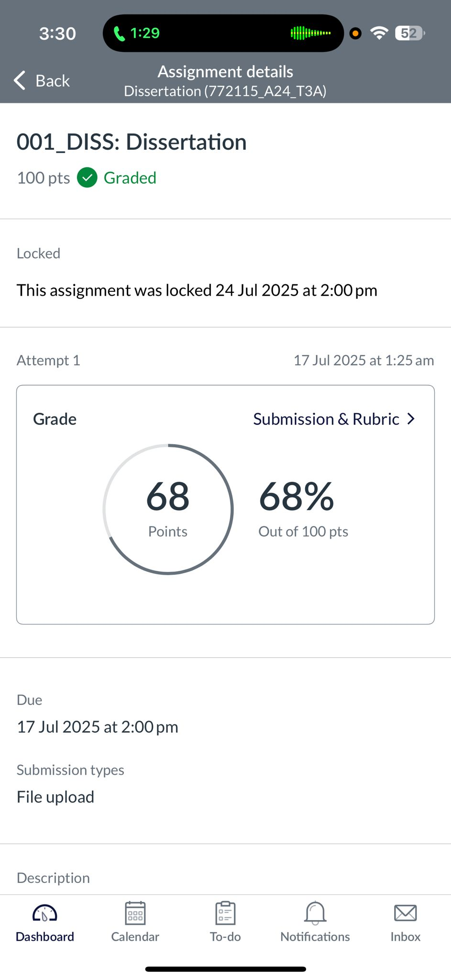The height and width of the screenshot is (980, 451).
Task: Tap the Notifications bell icon
Action: tap(315, 913)
